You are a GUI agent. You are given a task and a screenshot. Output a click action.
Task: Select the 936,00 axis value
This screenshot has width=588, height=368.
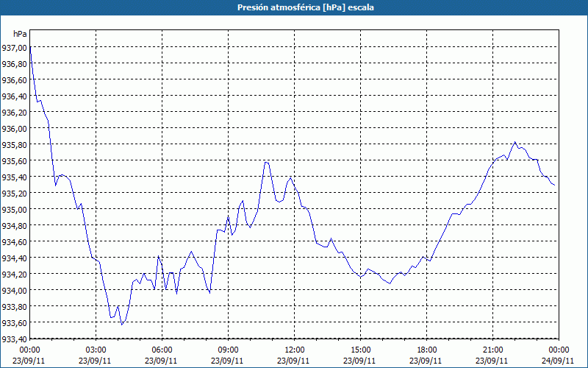15,128
